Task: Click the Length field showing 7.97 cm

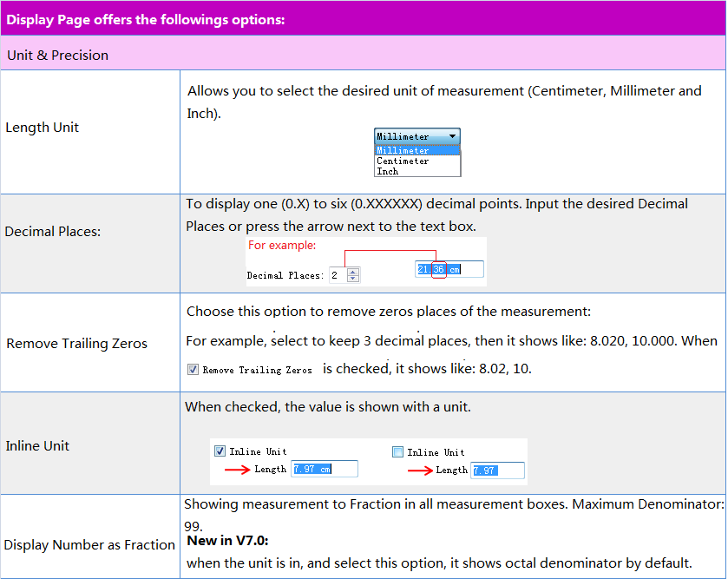Action: pyautogui.click(x=324, y=470)
